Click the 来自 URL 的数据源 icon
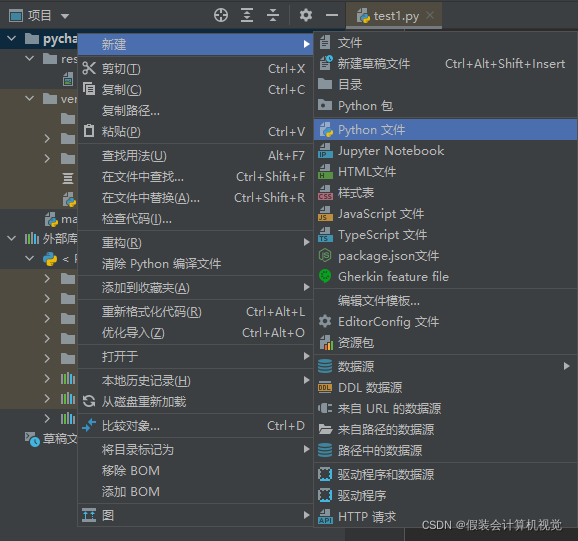The image size is (578, 541). 325,408
